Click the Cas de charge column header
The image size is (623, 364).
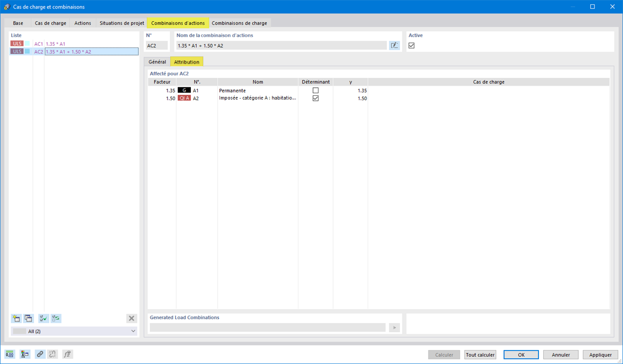click(x=489, y=82)
